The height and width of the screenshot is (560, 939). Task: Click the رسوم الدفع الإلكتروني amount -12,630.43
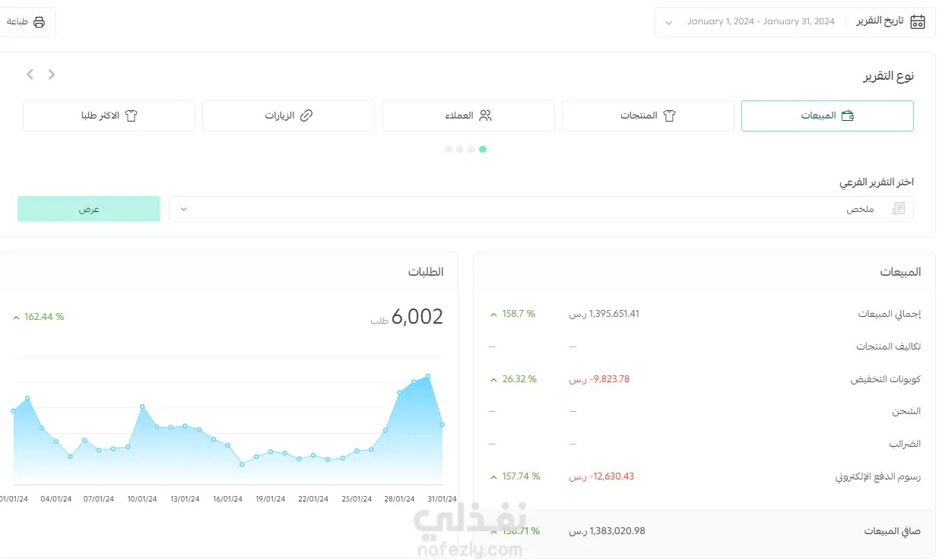click(x=601, y=476)
